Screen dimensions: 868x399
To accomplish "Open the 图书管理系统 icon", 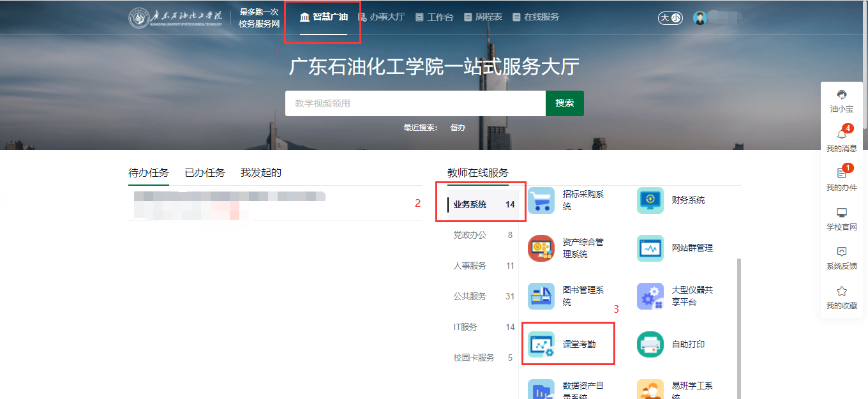I will pyautogui.click(x=541, y=296).
